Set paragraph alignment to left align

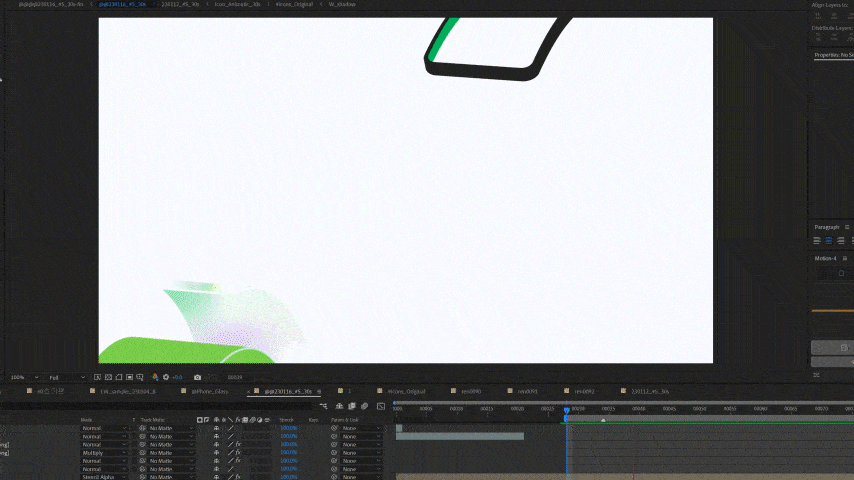817,241
